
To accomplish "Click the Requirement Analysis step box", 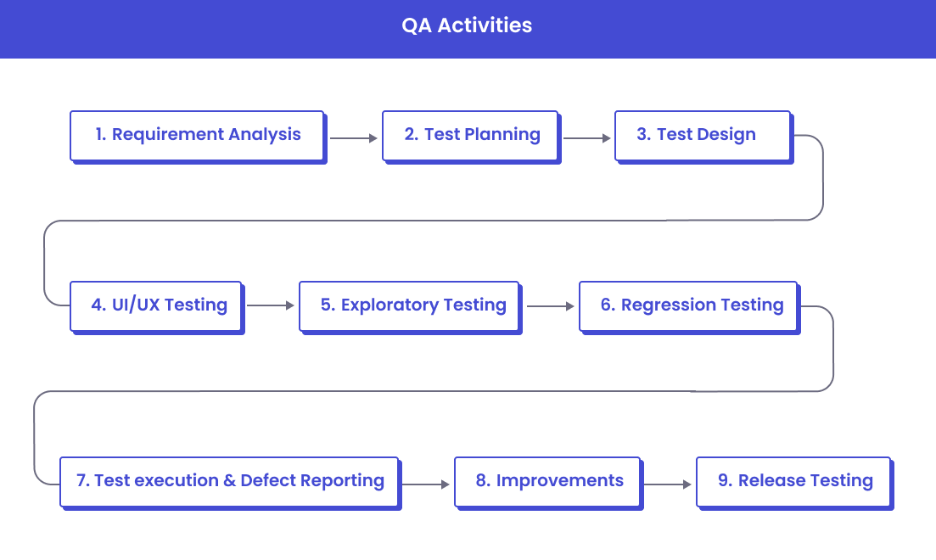I will [197, 135].
